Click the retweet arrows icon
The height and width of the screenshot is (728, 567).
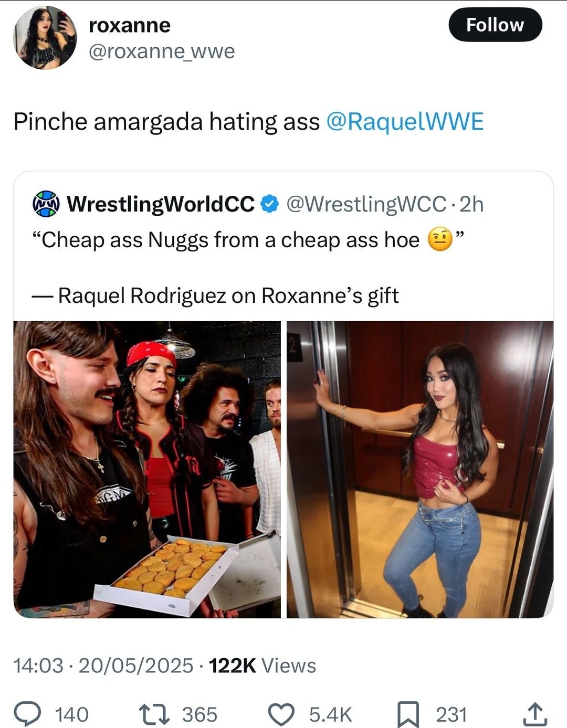[155, 714]
